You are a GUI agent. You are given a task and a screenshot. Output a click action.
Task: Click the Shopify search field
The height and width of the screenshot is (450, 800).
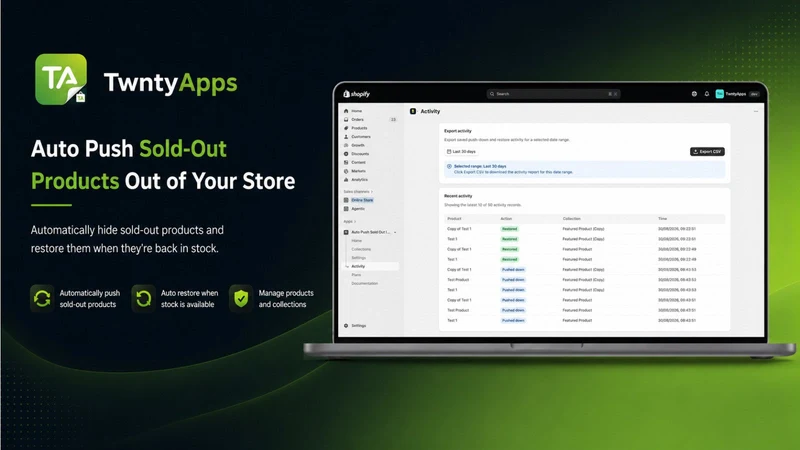click(553, 94)
